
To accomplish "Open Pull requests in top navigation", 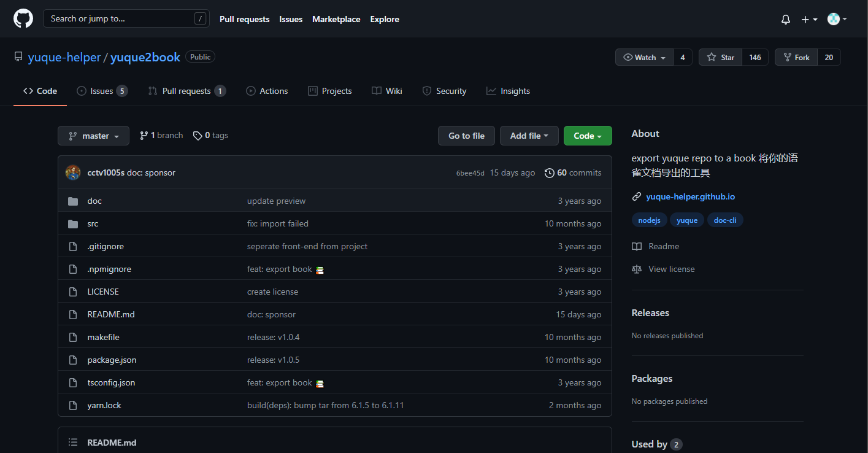I will [244, 19].
